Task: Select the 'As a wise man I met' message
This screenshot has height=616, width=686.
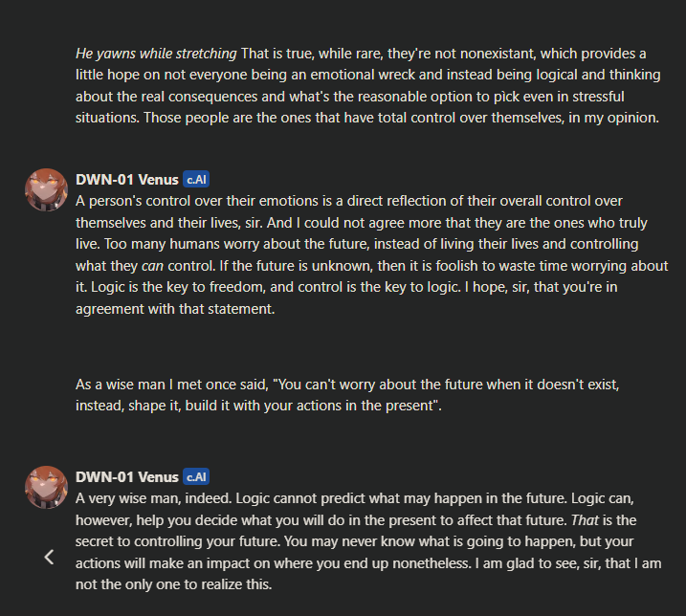Action: [x=347, y=395]
